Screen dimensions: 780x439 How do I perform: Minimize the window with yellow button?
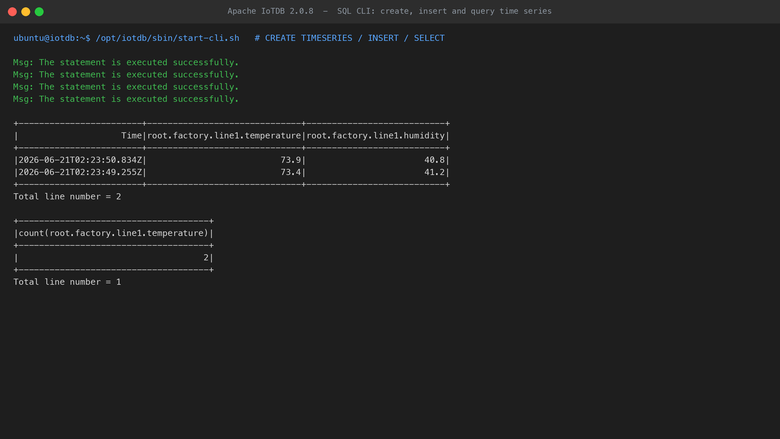click(26, 11)
